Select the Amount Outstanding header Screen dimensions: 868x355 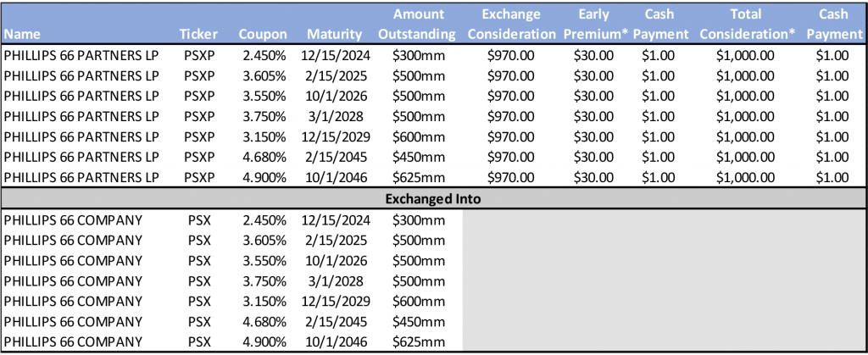[x=419, y=25]
